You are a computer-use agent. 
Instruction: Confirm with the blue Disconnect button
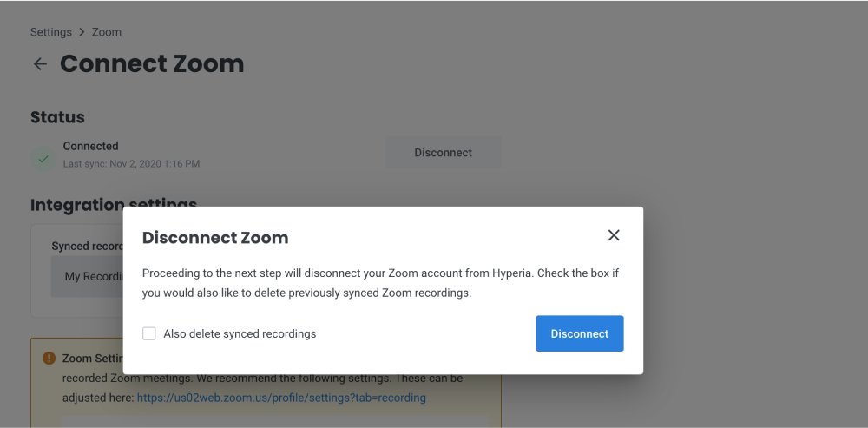coord(580,333)
